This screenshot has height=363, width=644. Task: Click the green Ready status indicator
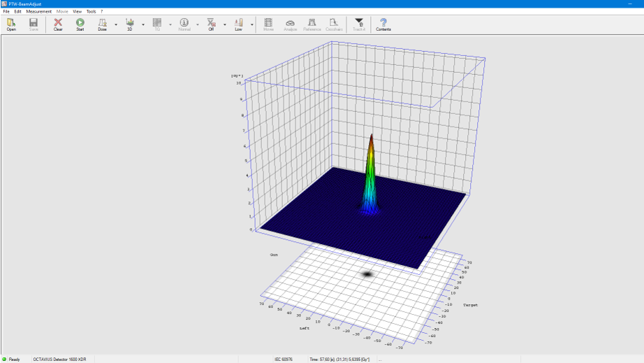pyautogui.click(x=4, y=359)
